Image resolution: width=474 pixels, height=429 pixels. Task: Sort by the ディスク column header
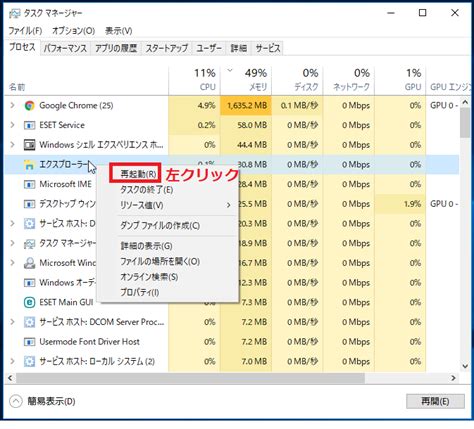click(297, 80)
